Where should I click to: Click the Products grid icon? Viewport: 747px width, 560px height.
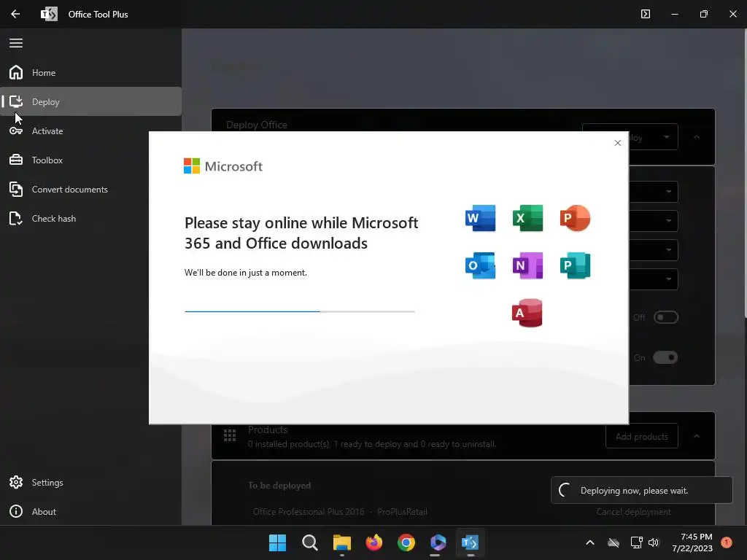coord(230,435)
